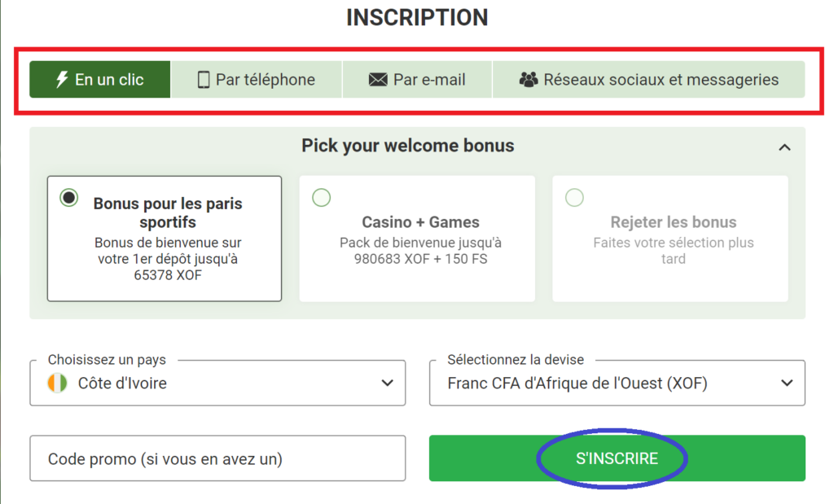Click the chevron on the country selector
The image size is (834, 504).
click(x=388, y=382)
